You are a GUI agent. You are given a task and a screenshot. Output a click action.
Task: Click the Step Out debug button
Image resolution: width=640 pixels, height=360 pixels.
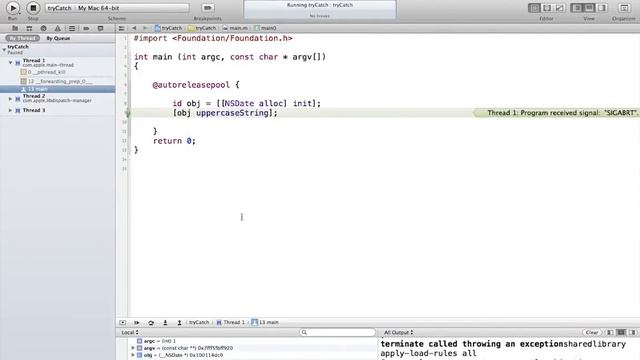coord(179,322)
